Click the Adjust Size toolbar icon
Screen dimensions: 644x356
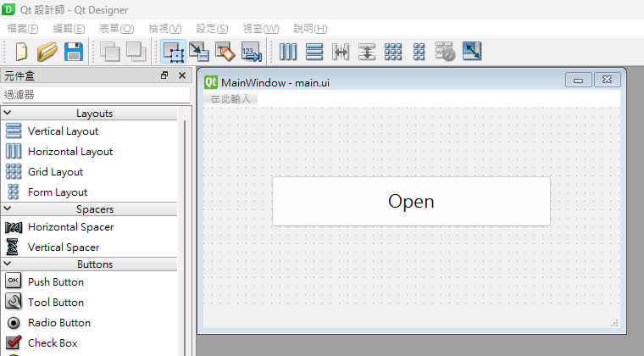(472, 52)
